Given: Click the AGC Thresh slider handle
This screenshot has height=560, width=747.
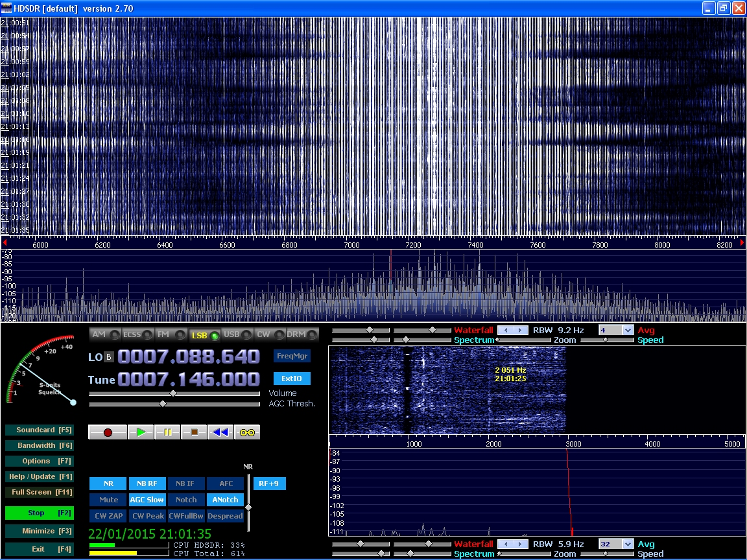Looking at the screenshot, I should (x=163, y=404).
